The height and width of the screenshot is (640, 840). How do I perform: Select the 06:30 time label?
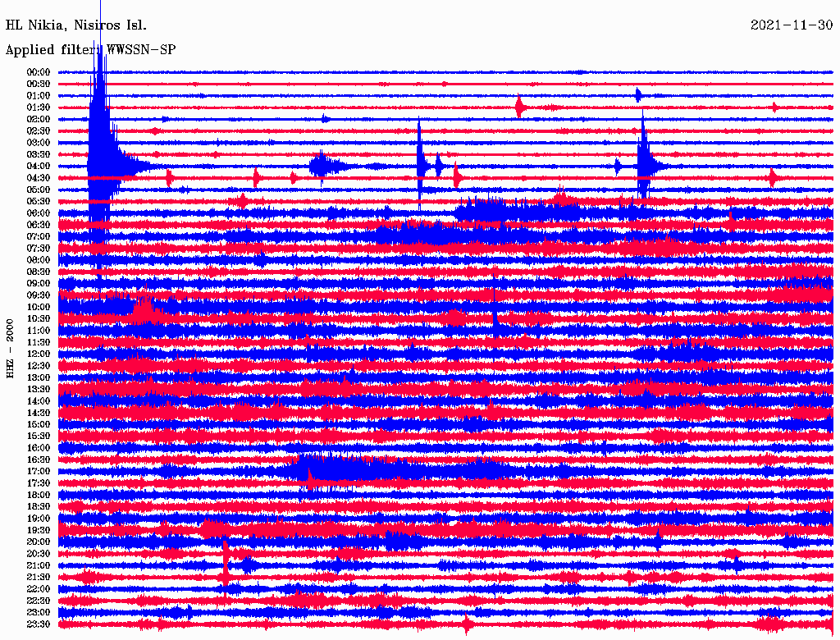(x=39, y=225)
